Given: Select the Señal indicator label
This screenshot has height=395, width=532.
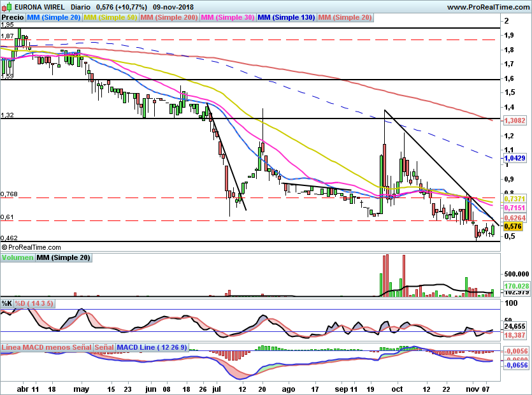Looking at the screenshot, I should point(104,347).
